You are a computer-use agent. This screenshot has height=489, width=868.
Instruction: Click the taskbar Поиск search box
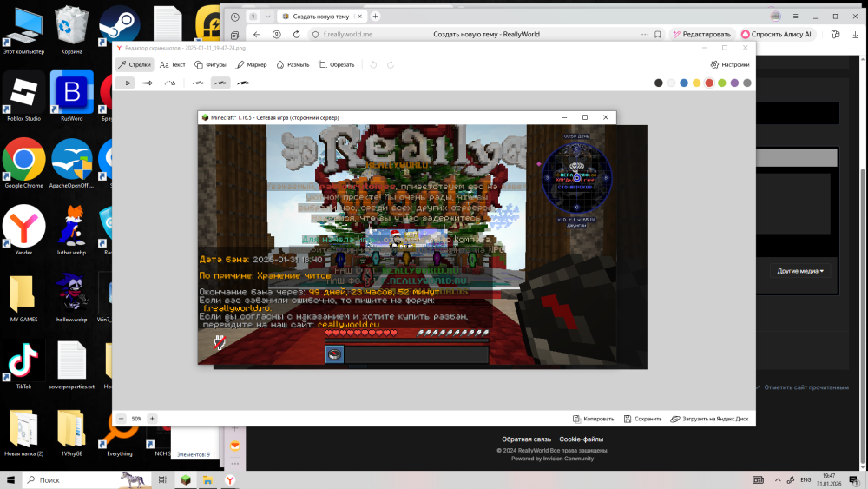[88, 479]
